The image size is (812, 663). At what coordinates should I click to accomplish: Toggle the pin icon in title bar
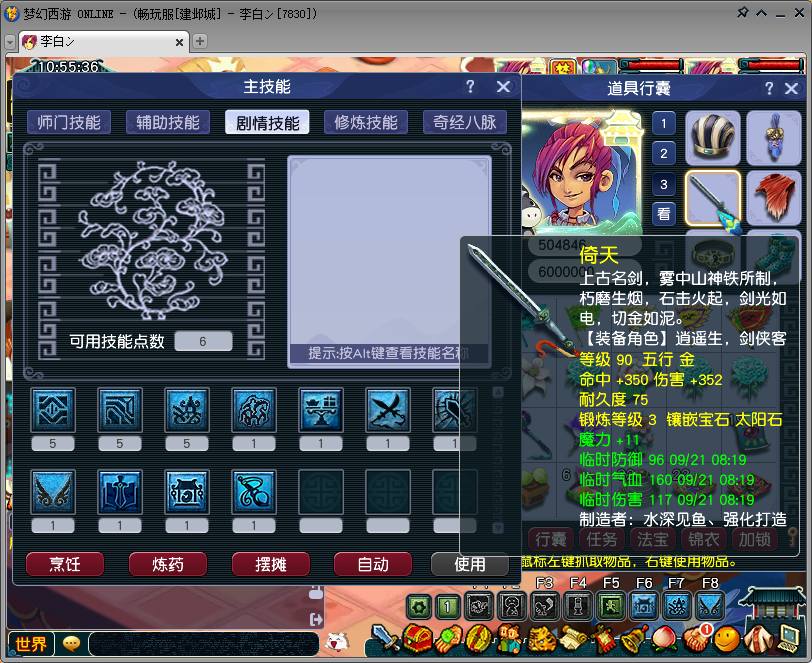tap(743, 12)
